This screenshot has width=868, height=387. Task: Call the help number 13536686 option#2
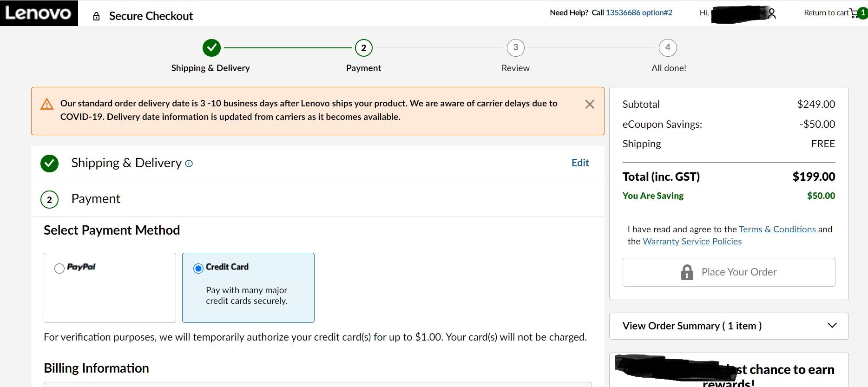point(639,13)
